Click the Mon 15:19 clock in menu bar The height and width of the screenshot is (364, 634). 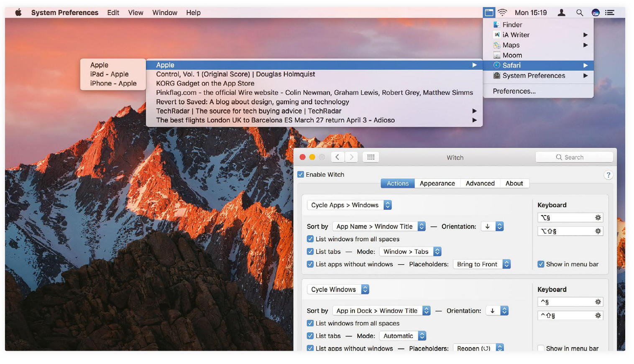tap(531, 13)
